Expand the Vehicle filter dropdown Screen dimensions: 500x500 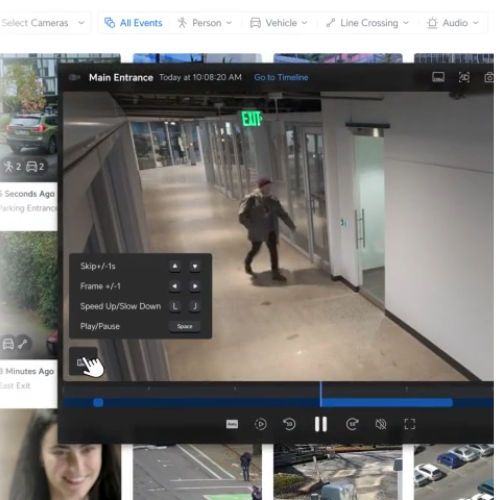(x=279, y=23)
